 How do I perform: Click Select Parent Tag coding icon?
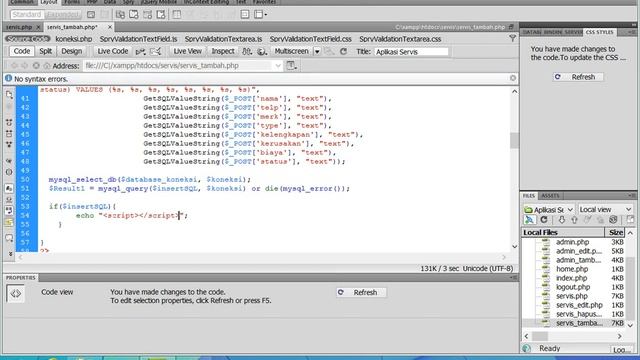(9, 161)
